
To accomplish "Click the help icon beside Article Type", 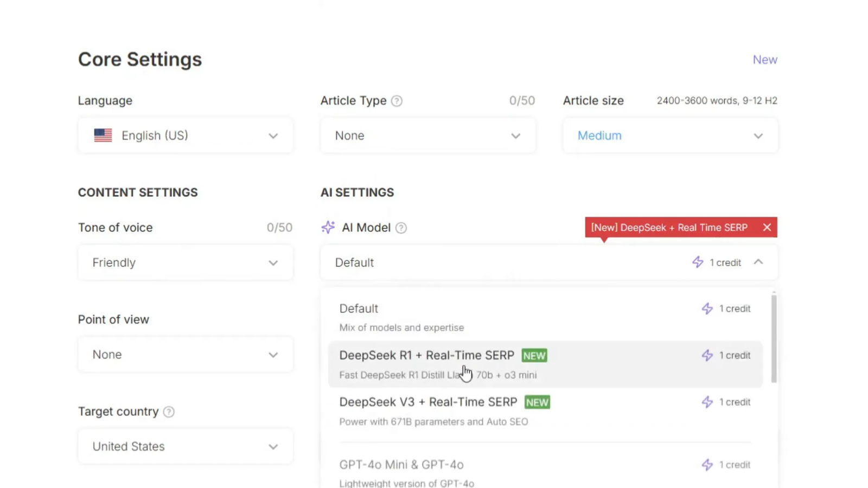I will click(397, 101).
